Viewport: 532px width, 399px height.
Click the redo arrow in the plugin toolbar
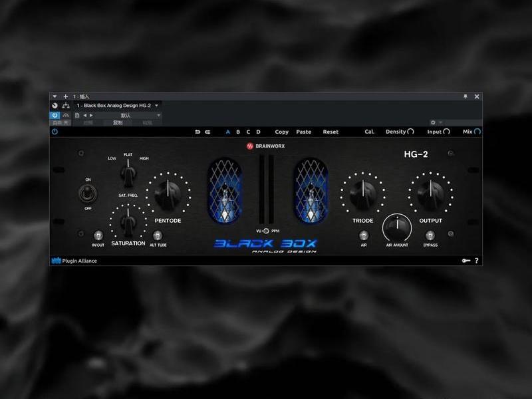207,132
